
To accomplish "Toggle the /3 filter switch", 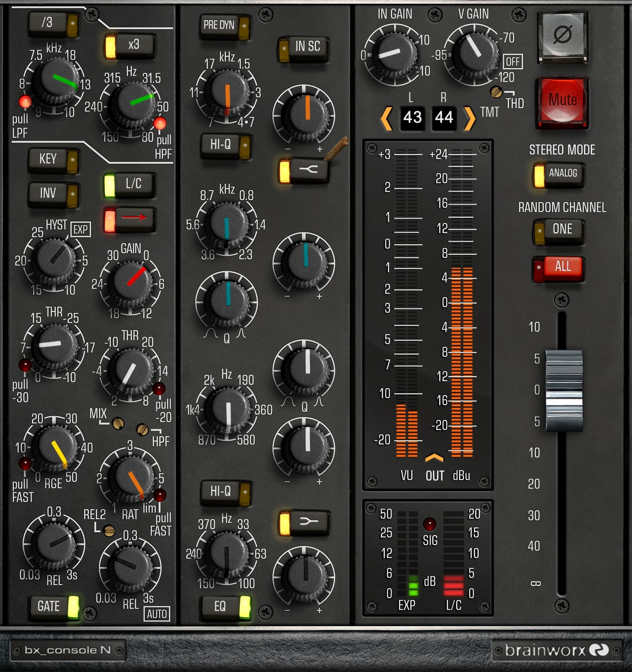I will (54, 24).
